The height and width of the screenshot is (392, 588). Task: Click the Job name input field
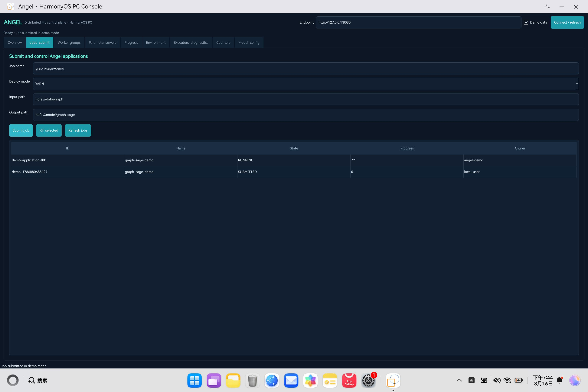[x=306, y=68]
